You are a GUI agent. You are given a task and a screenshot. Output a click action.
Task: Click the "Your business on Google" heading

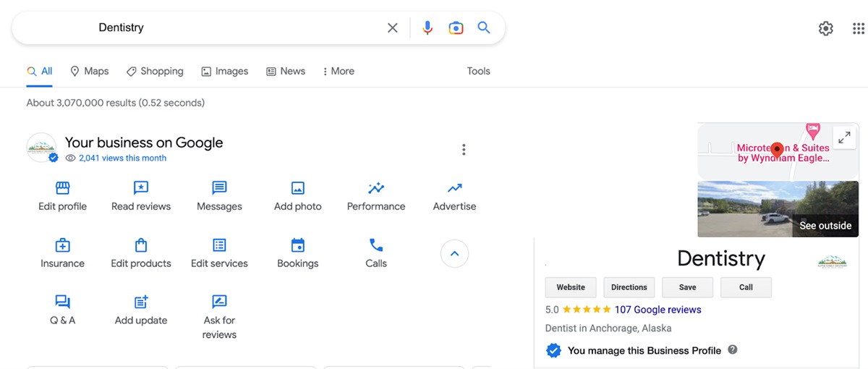click(x=144, y=143)
